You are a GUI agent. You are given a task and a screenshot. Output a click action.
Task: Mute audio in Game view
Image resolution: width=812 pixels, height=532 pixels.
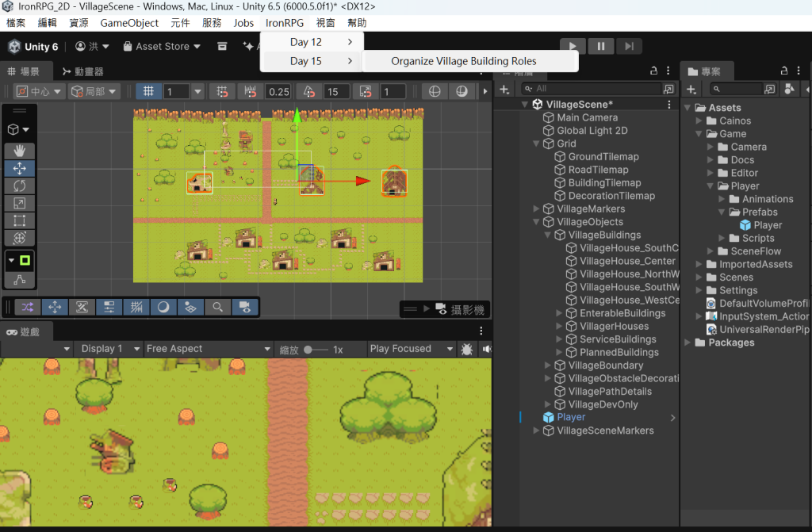click(x=487, y=349)
